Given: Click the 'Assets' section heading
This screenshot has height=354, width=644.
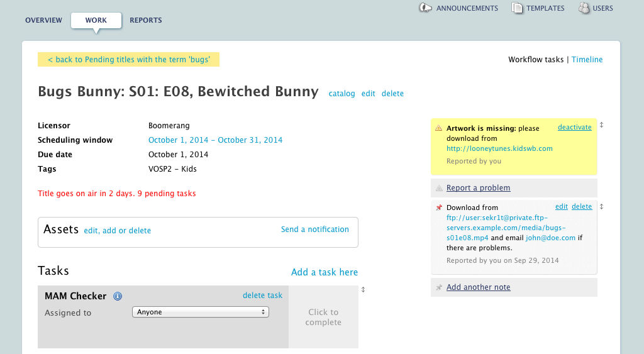Looking at the screenshot, I should point(61,229).
